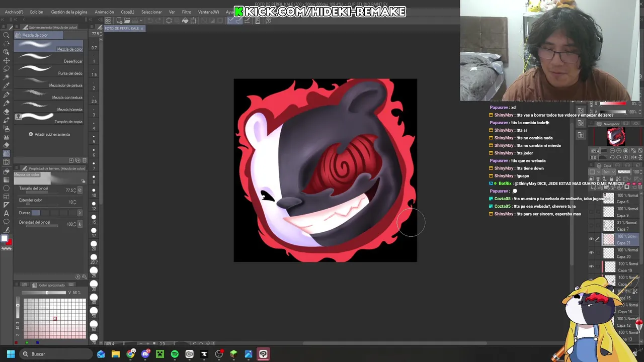Open the Windows Start menu
The image size is (644, 362).
coord(11,354)
